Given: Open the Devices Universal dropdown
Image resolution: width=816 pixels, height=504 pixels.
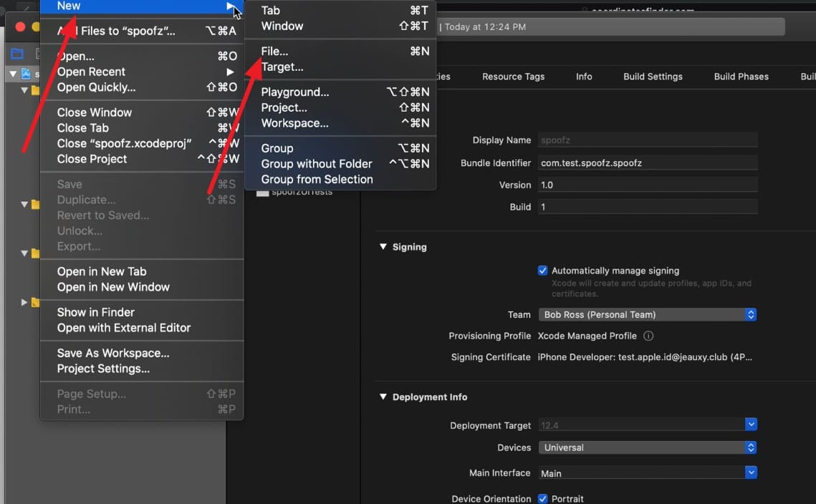Looking at the screenshot, I should [x=648, y=448].
